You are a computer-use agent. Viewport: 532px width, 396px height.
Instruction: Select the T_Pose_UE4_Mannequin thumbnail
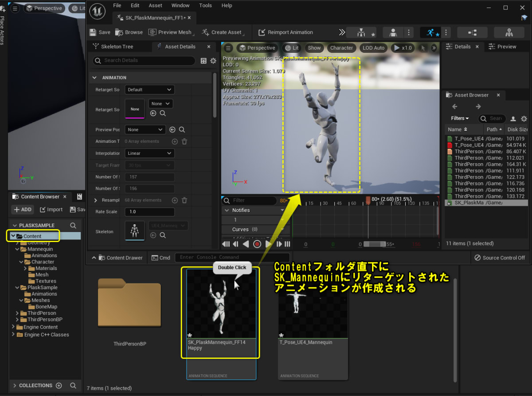(313, 315)
